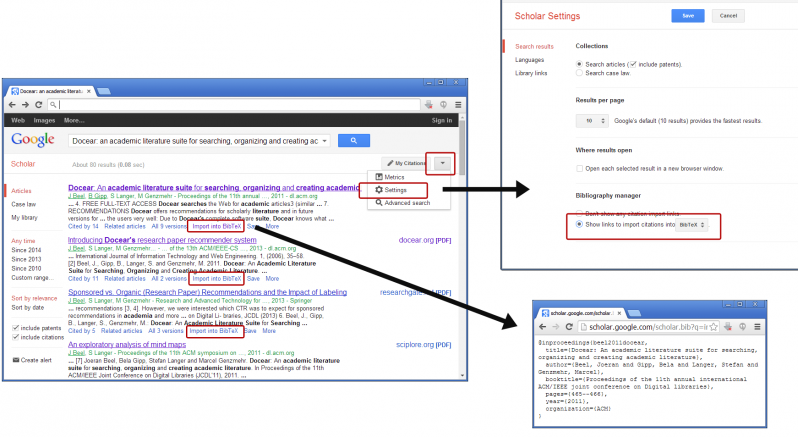Close the Docear browser tab

pos(89,91)
